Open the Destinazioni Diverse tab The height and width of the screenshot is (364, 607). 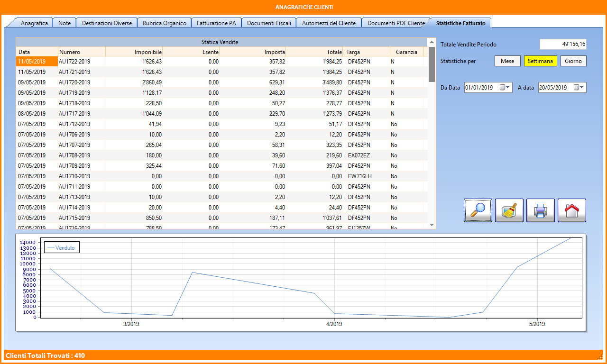[107, 23]
